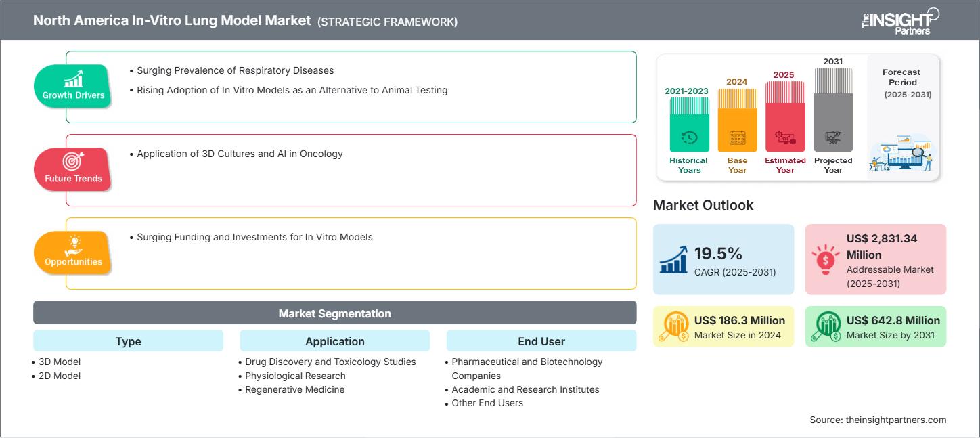980x438 pixels.
Task: Click 'Pharmaceutical and Biotechnology Companies' item
Action: coord(527,368)
